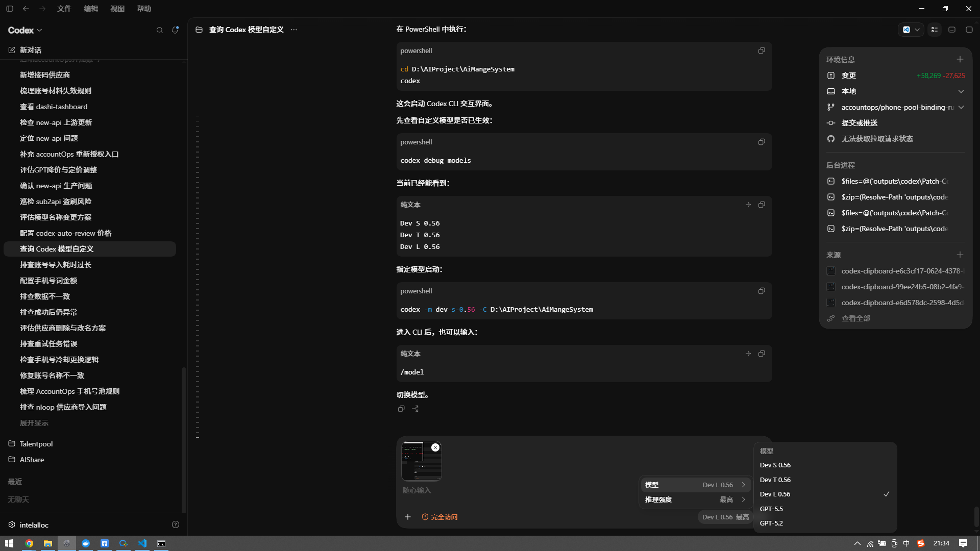
Task: Select the Dev S 0.56 model
Action: click(x=825, y=465)
